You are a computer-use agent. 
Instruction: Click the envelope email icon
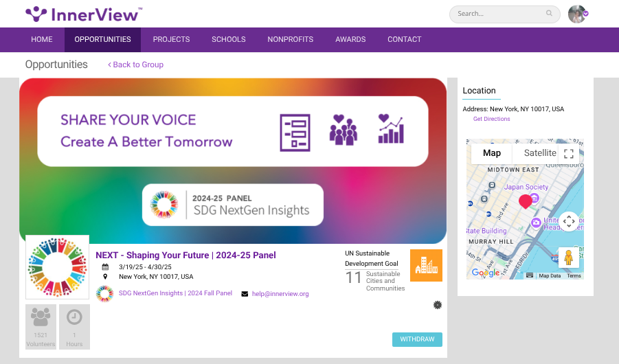pos(245,294)
